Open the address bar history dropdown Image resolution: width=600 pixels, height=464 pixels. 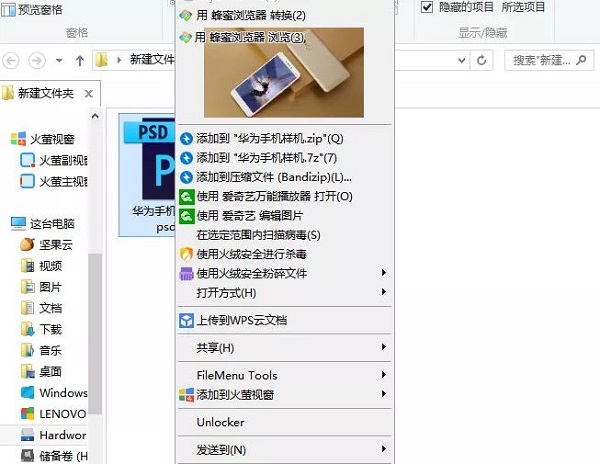(462, 60)
